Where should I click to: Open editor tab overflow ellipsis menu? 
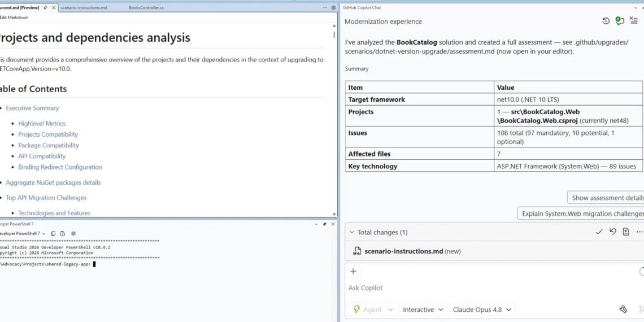tap(325, 8)
